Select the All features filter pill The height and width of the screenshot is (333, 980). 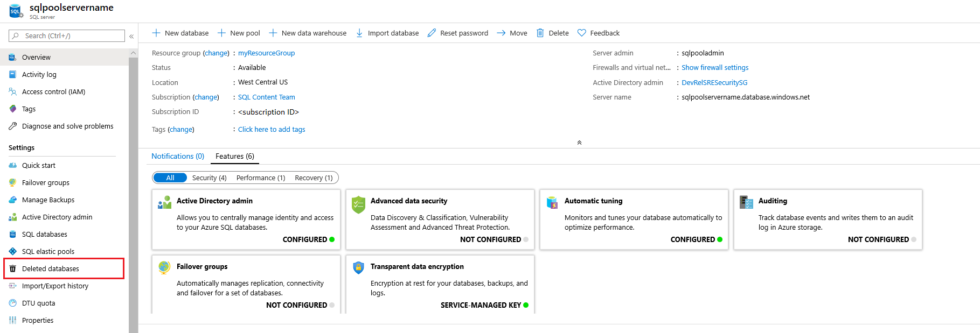(170, 178)
